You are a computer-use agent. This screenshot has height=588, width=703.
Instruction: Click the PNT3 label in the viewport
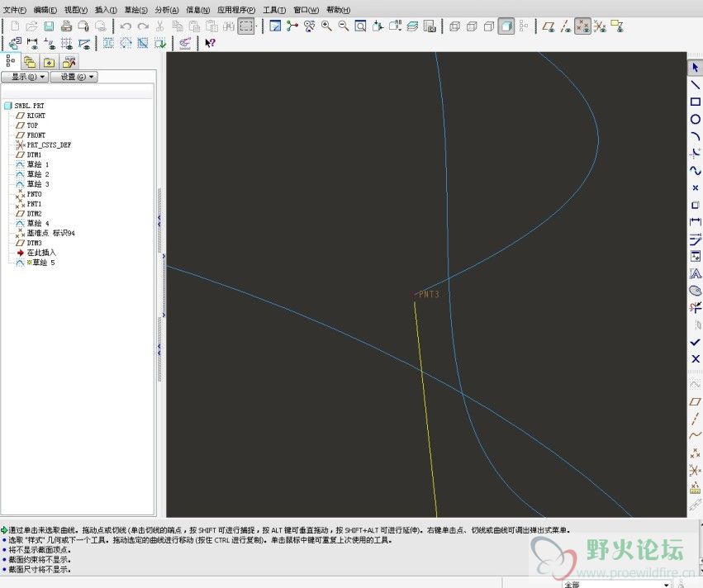(x=429, y=295)
